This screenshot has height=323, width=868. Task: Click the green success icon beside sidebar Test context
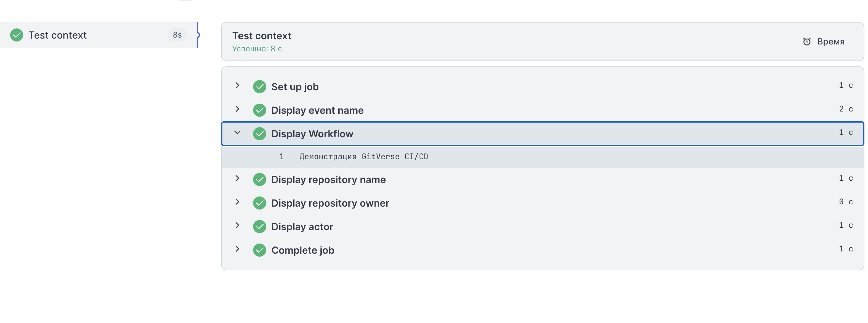(x=17, y=35)
